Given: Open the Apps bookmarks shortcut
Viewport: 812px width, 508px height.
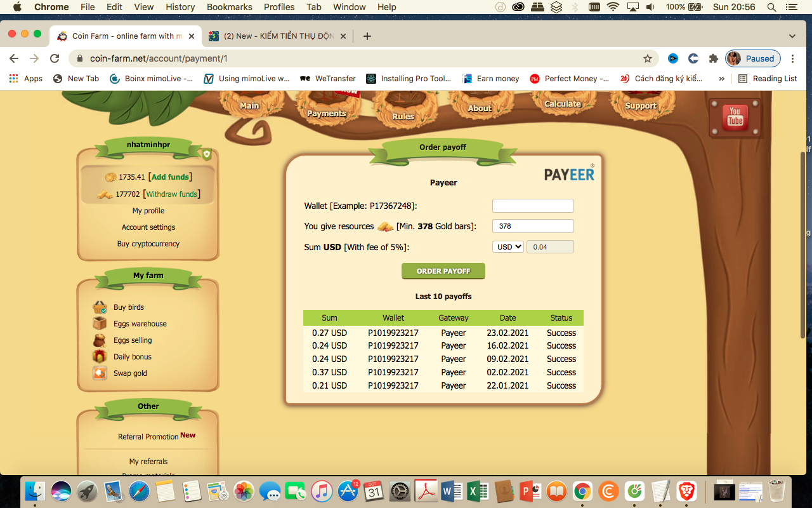Looking at the screenshot, I should [x=26, y=79].
